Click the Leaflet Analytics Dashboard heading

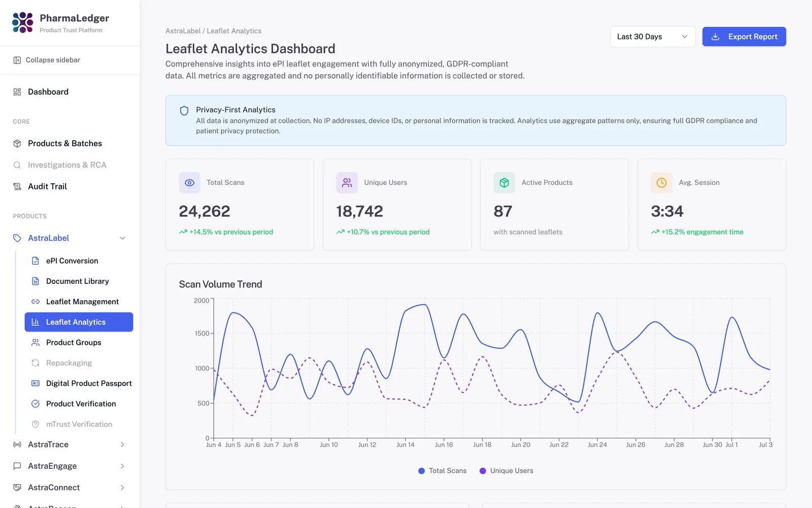pos(250,49)
